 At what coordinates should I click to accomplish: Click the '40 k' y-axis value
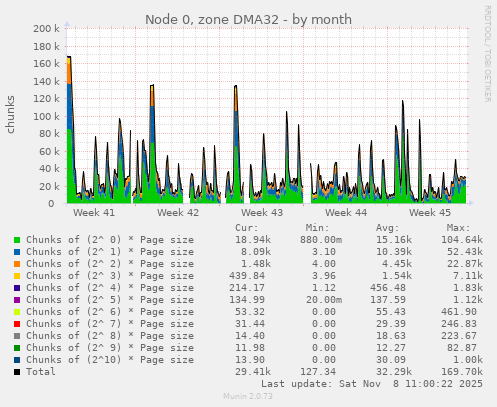point(49,169)
